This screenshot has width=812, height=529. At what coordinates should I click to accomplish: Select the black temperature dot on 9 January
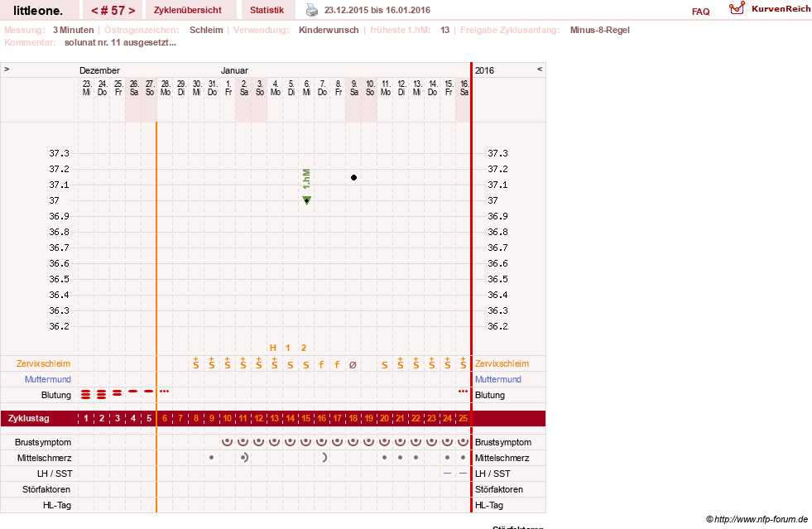point(353,178)
